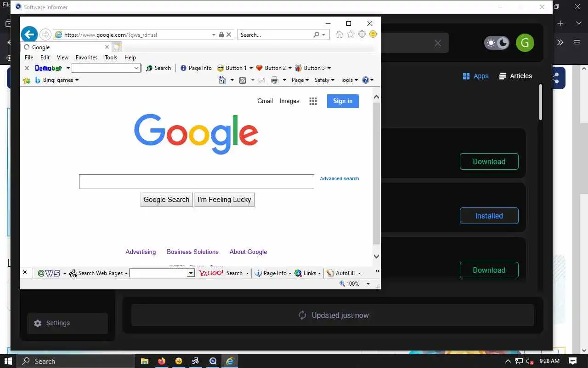
Task: Open the 100% zoom level dropdown
Action: tap(368, 284)
